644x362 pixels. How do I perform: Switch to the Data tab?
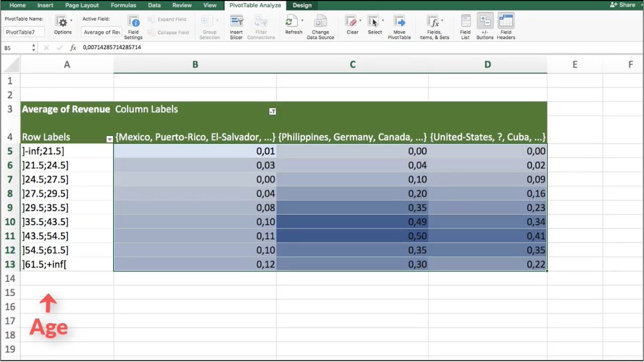coord(155,5)
